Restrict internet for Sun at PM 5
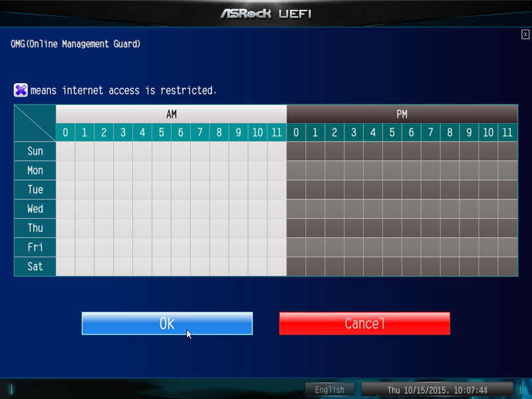 tap(392, 151)
